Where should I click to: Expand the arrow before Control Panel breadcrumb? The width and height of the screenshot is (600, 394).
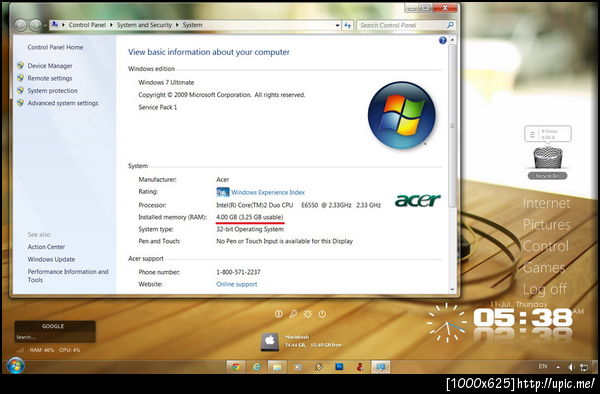pos(64,25)
